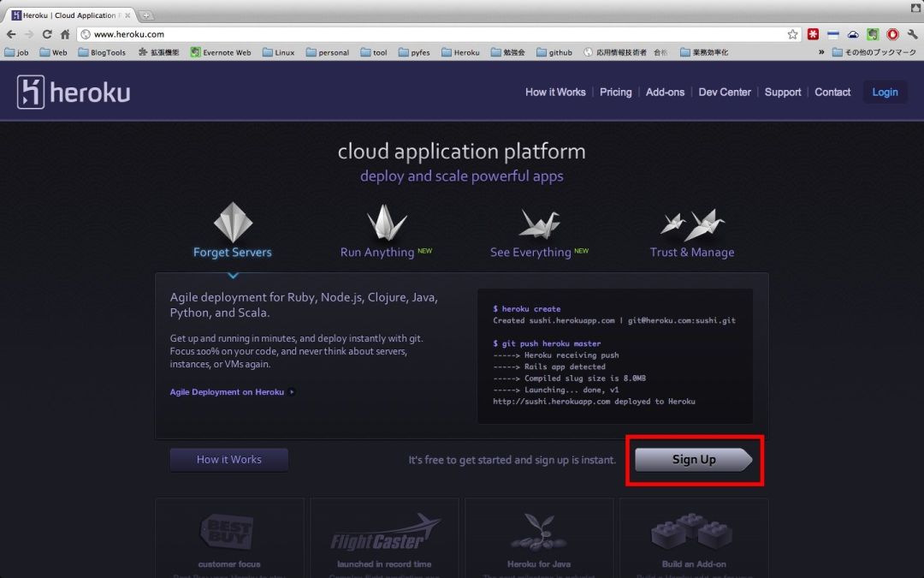Viewport: 924px width, 578px height.
Task: Open the 拡張機能 bookmark
Action: click(158, 52)
